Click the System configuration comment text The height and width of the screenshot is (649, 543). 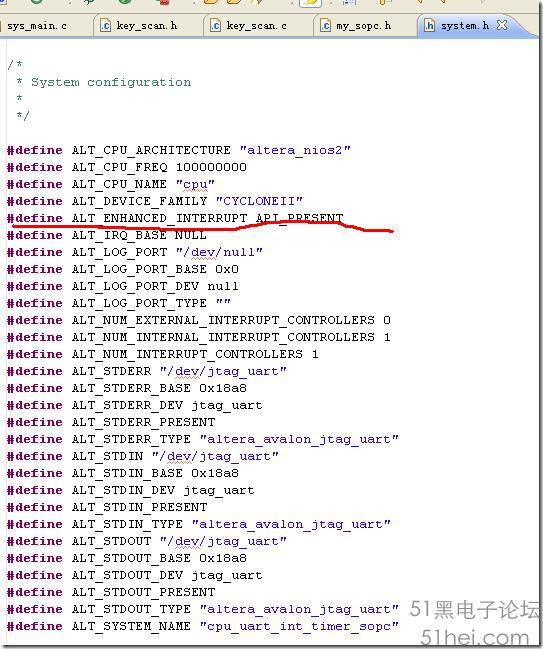tap(111, 82)
